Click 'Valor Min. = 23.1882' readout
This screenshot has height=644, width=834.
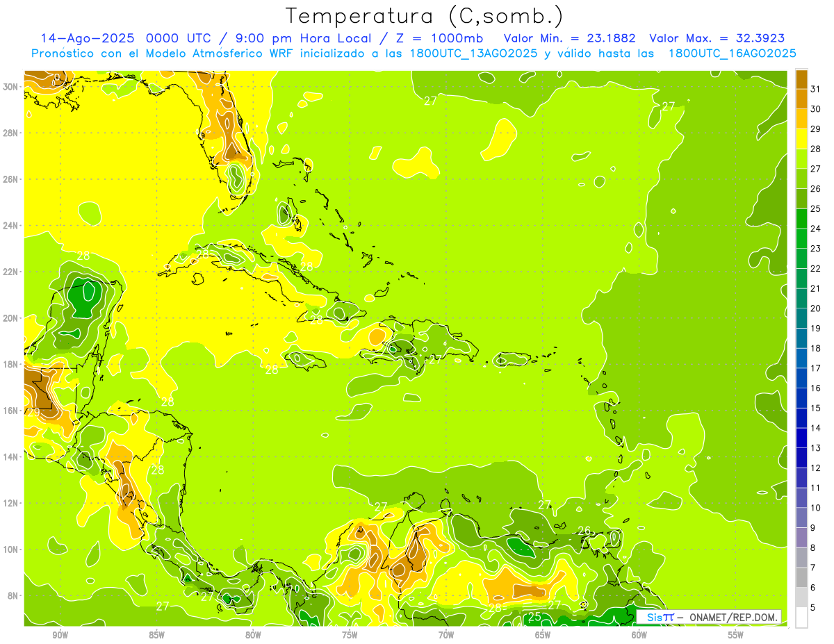tap(570, 38)
